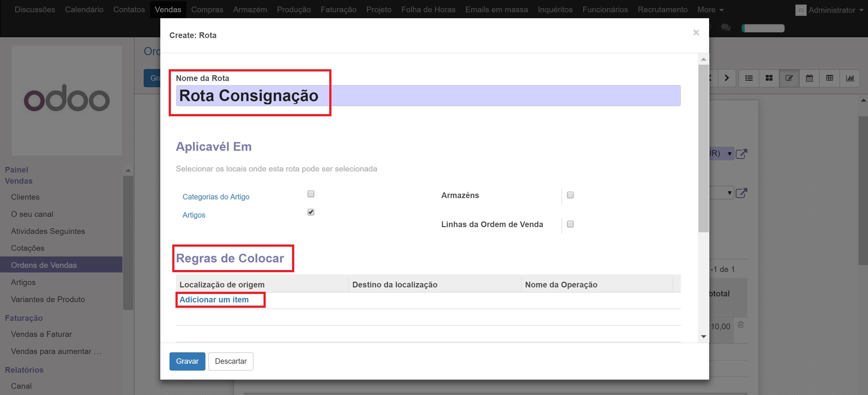Tick Linhas da Ordem de Venda checkbox

[x=570, y=224]
